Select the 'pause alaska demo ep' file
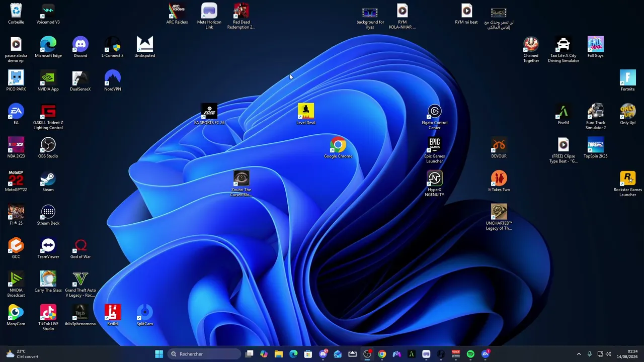644x362 pixels. tap(16, 50)
